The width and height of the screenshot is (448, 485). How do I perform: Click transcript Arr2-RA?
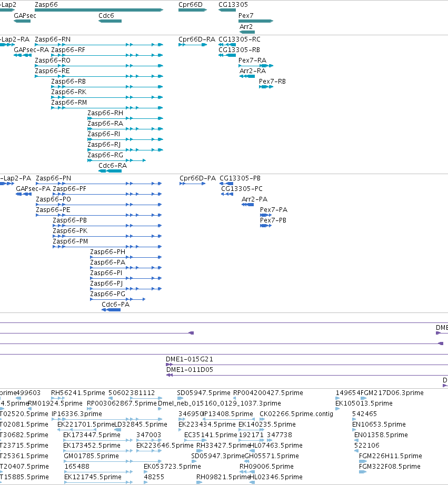pyautogui.click(x=247, y=76)
